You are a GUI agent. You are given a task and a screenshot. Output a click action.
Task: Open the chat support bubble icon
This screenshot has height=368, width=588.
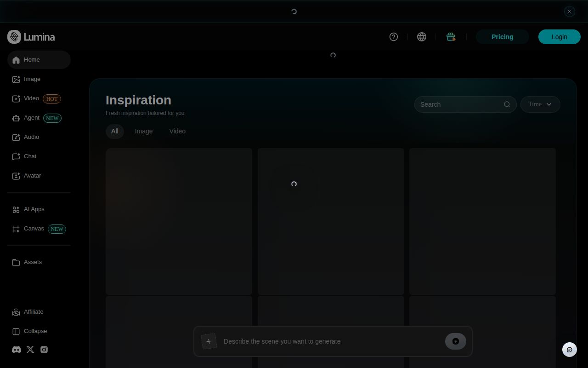click(570, 350)
